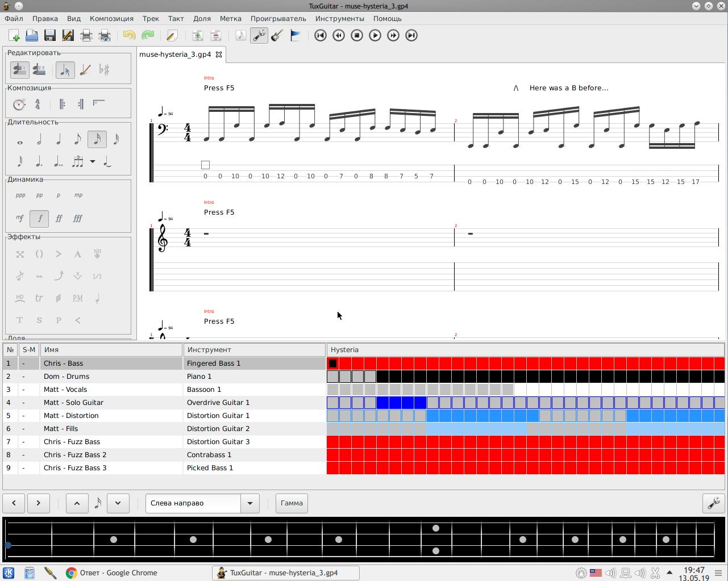Open print preview icon in the toolbar
This screenshot has height=581, width=728.
point(105,35)
